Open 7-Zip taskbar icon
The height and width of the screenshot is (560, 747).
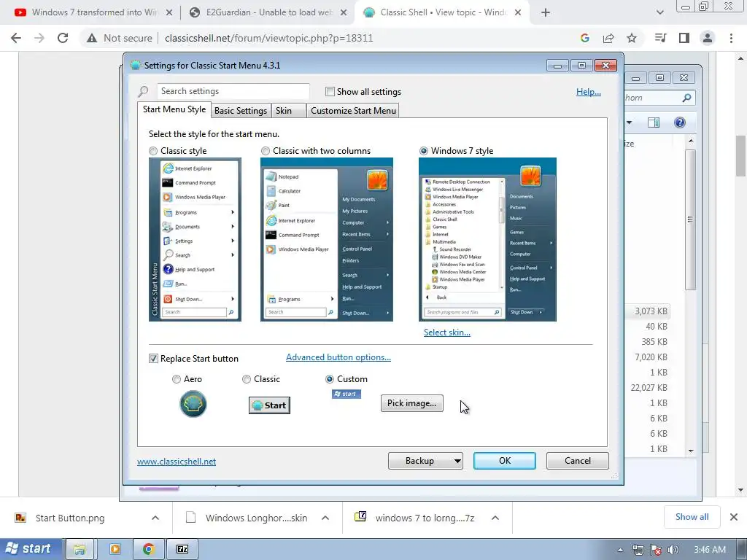[x=182, y=549]
